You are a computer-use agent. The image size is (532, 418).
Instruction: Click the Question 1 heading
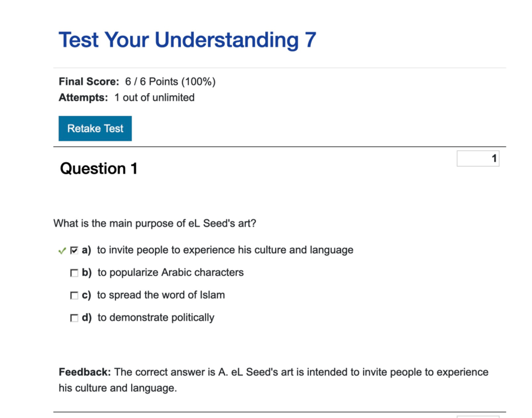coord(98,168)
